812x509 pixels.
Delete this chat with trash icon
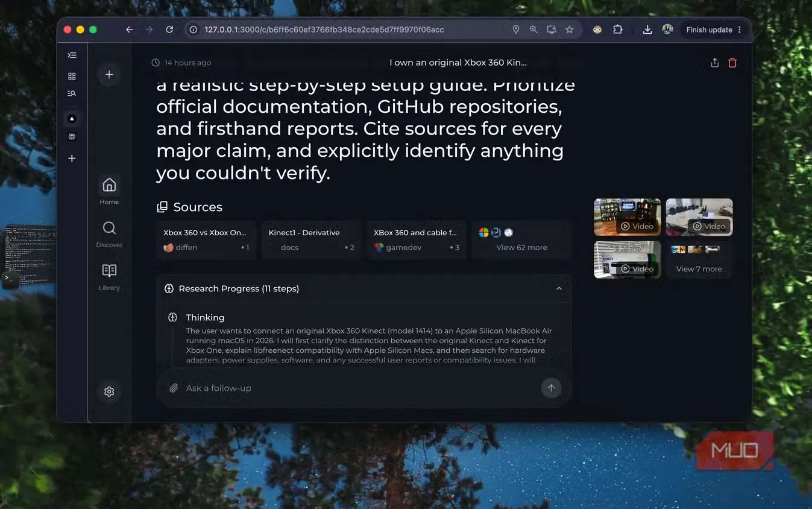732,63
